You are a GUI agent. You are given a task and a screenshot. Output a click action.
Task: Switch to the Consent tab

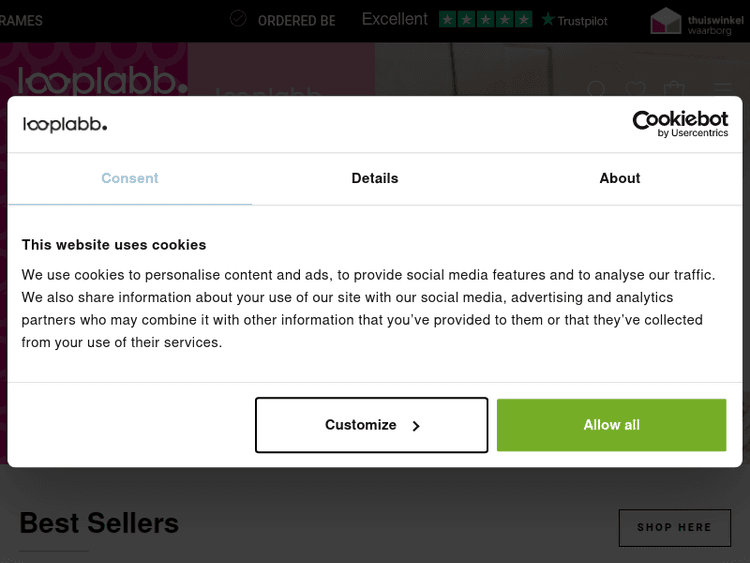coord(130,178)
